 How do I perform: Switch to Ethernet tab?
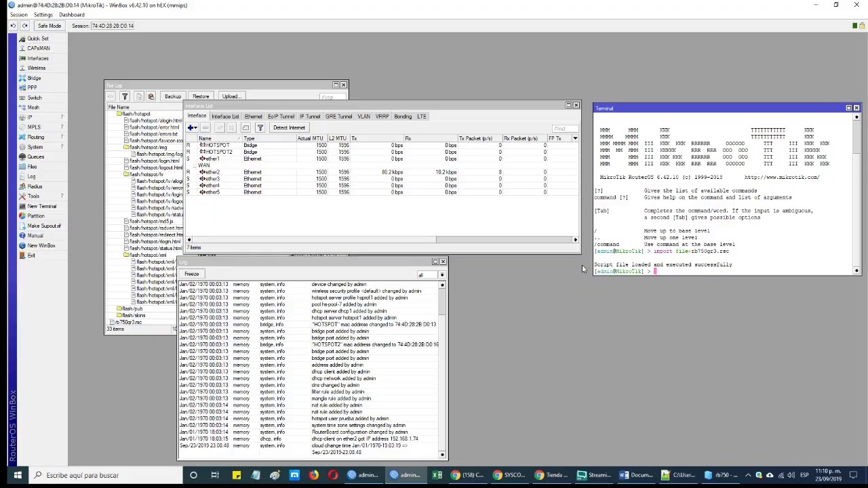[253, 117]
